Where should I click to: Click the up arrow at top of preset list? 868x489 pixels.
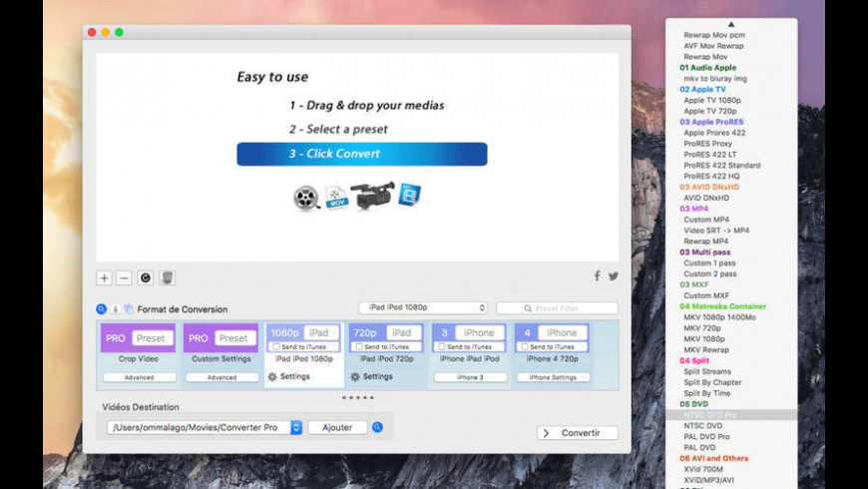point(731,24)
